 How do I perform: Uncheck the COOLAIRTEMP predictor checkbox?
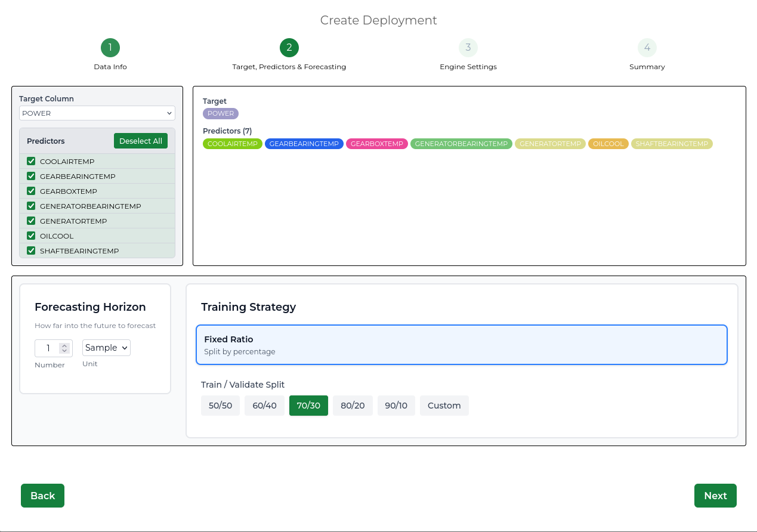[31, 161]
